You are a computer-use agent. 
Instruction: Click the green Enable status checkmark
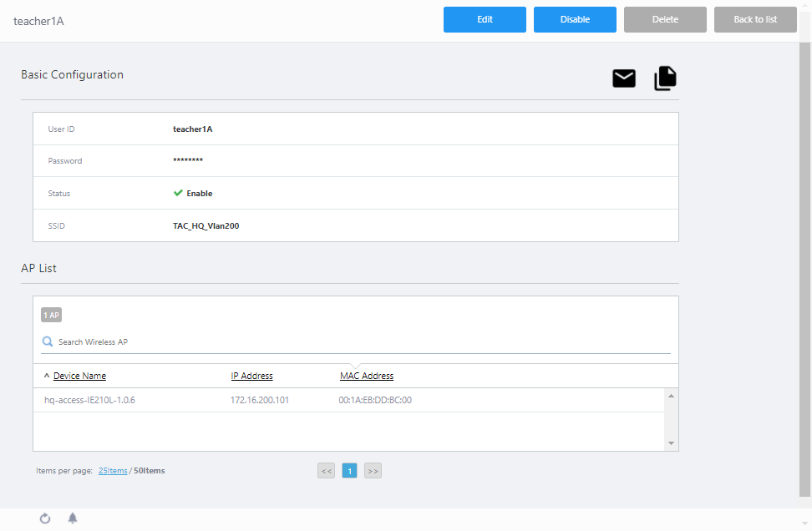coord(178,193)
